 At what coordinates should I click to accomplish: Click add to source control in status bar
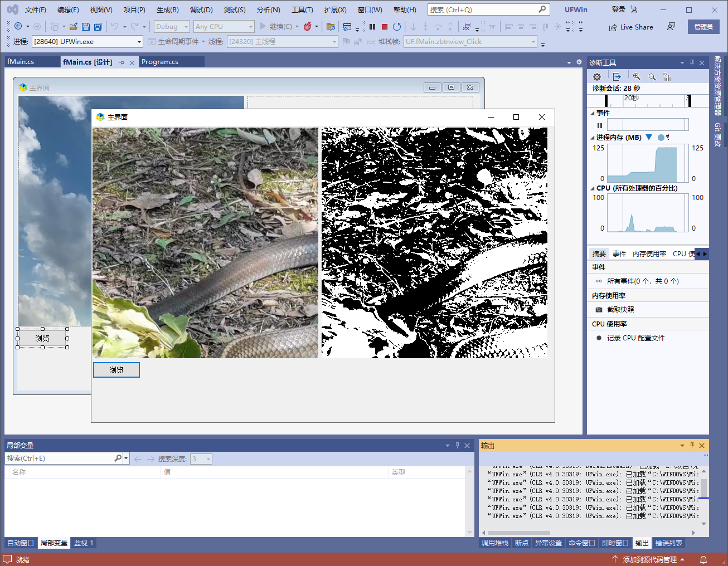[649, 559]
